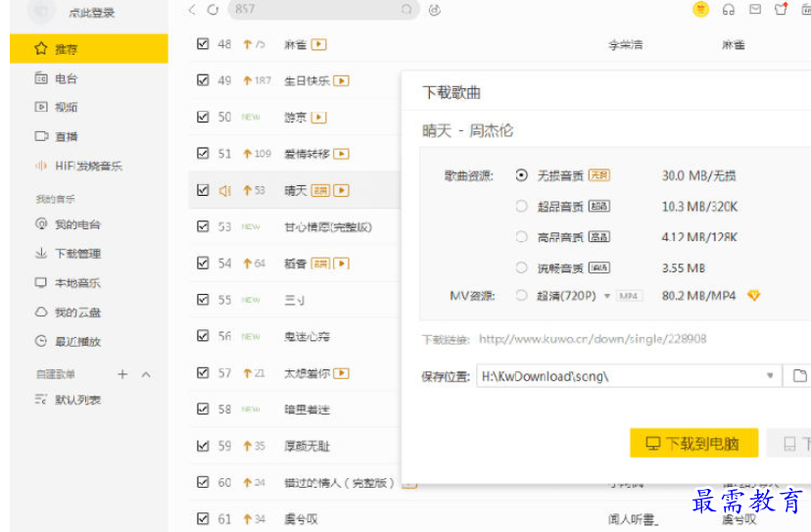Click lossless badge on 稻香 row

pos(320,264)
